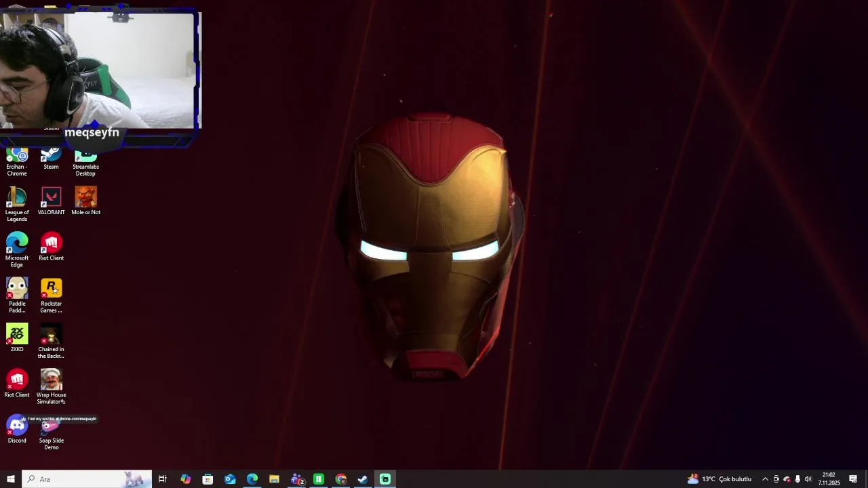Open Microsoft Store from the taskbar
Screen dimensions: 868x488
click(208, 479)
